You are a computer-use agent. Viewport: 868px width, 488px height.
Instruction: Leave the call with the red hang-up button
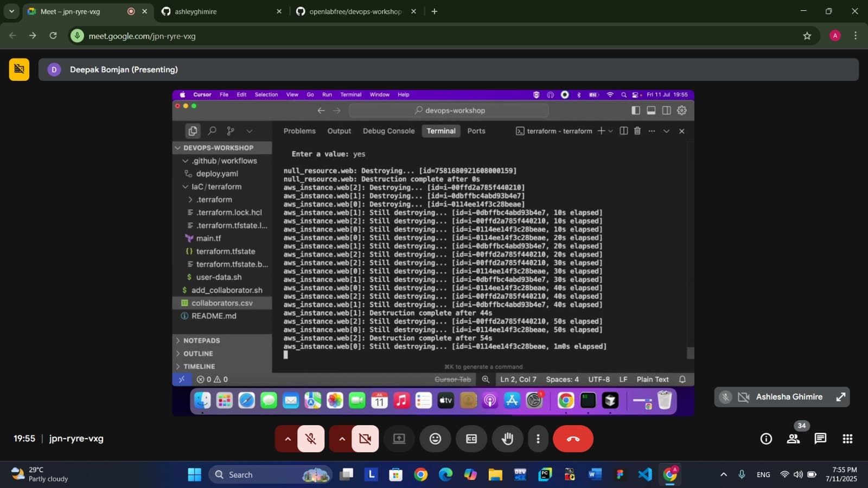pyautogui.click(x=573, y=439)
